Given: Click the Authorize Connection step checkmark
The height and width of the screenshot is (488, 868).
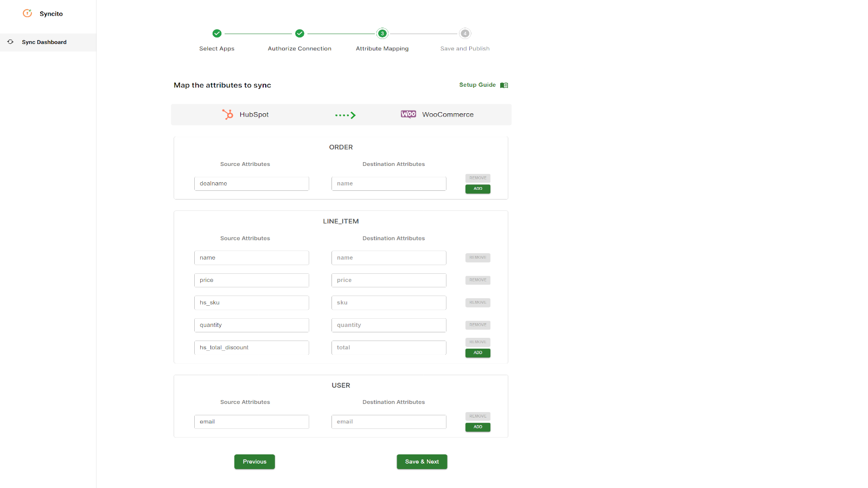Looking at the screenshot, I should pos(299,34).
